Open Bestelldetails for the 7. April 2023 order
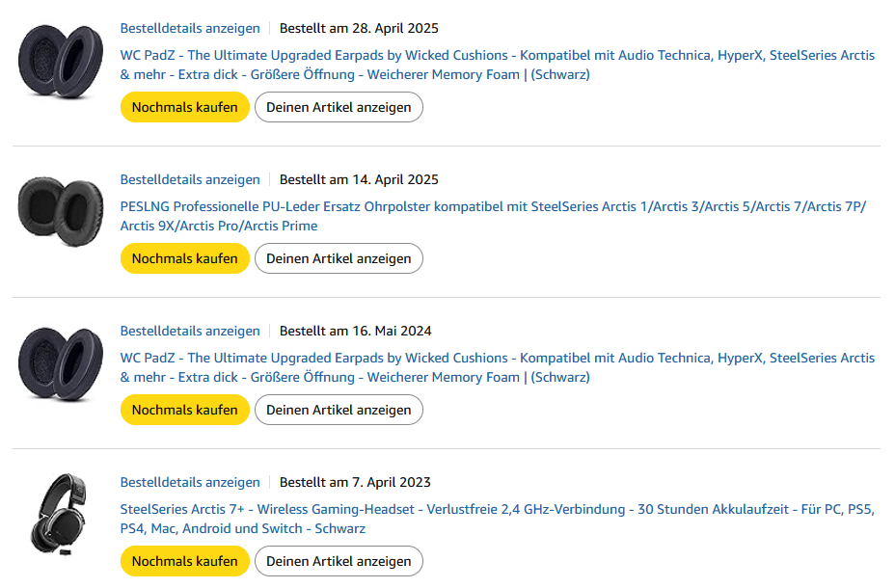 (190, 482)
